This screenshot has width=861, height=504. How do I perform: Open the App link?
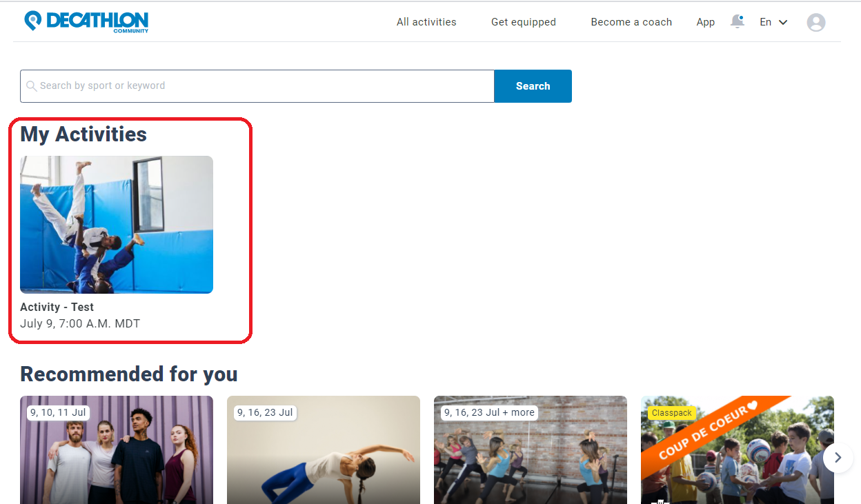706,22
